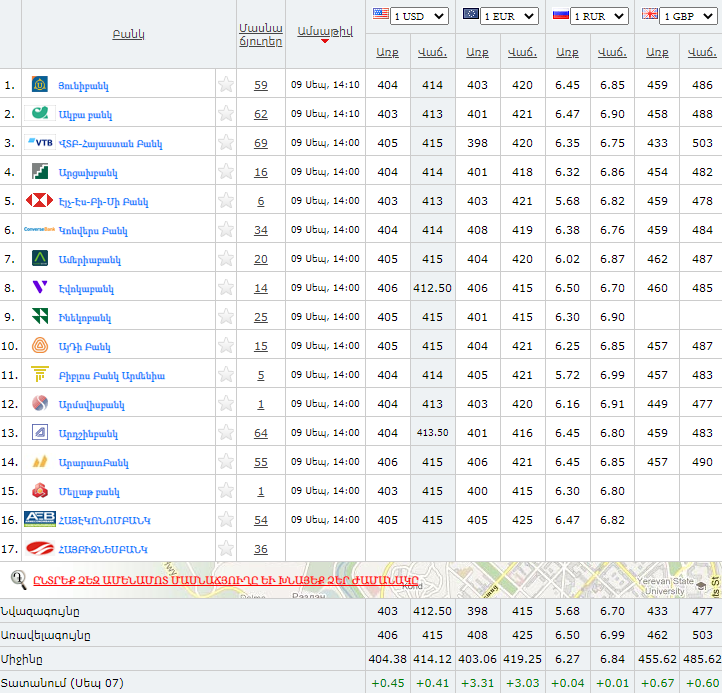Click the ID Bank orange logo
Viewport: 722px width, 693px height.
(x=40, y=345)
